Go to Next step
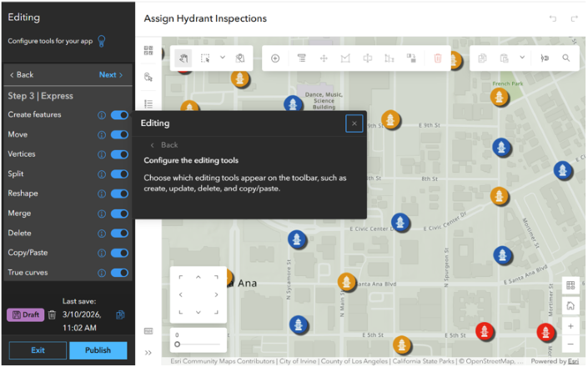The width and height of the screenshot is (588, 367). pyautogui.click(x=111, y=74)
